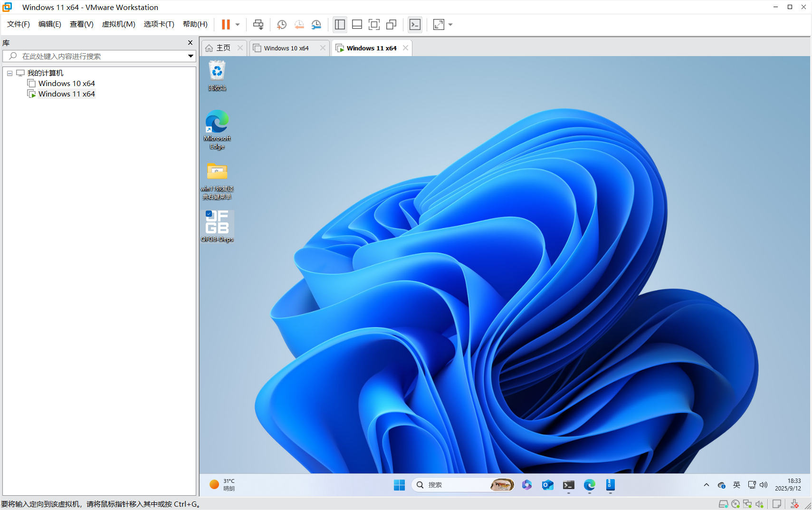This screenshot has height=510, width=812.
Task: Open the 编辑(E) menu
Action: 50,24
